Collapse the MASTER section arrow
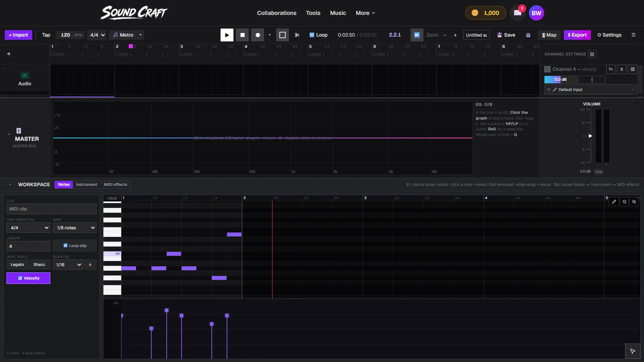644x362 pixels. [x=9, y=134]
